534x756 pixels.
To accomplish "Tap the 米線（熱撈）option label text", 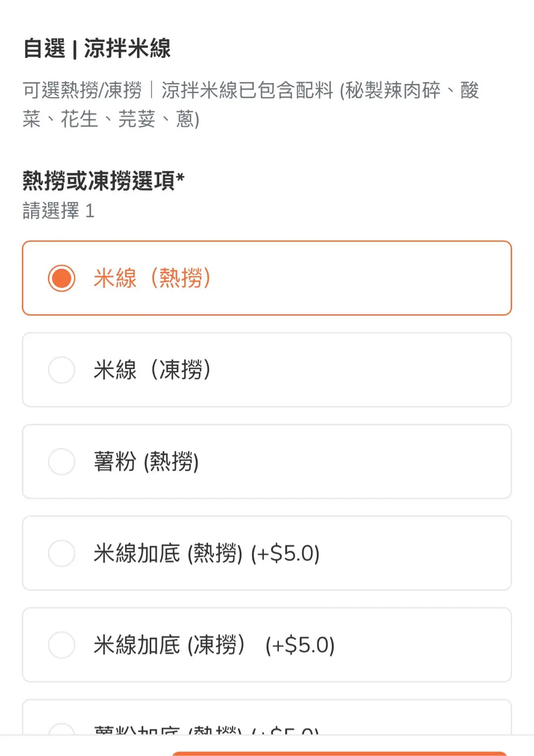I will pos(152,278).
